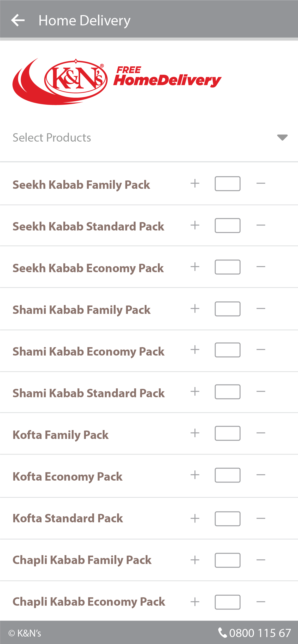Viewport: 298px width, 644px height.
Task: Tap the Shami Kabab Family Pack label
Action: pyautogui.click(x=82, y=310)
